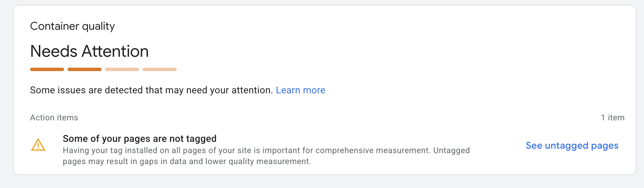This screenshot has height=188, width=644.
Task: Click the word "Untagged" ending the first description line
Action: tap(451, 150)
